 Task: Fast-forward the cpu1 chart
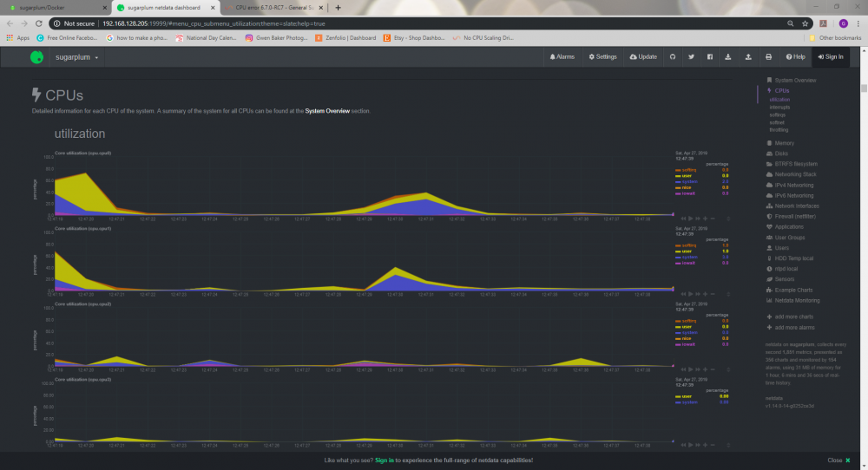point(698,294)
